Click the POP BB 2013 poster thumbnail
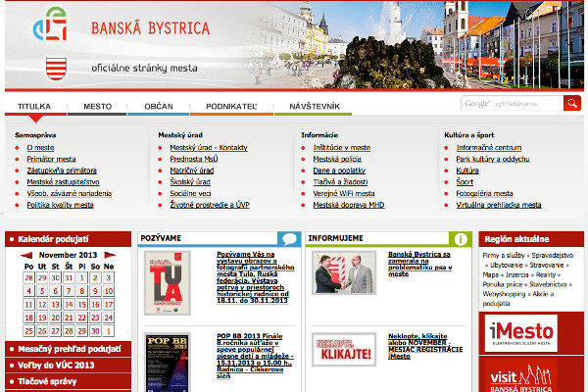Screen dimensions: 588x392 168,363
